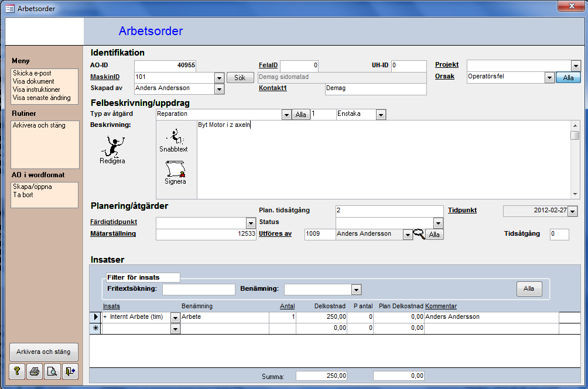Click the Beskrivning text Byt Motor i z axeln
The image size is (588, 389).
pos(224,125)
